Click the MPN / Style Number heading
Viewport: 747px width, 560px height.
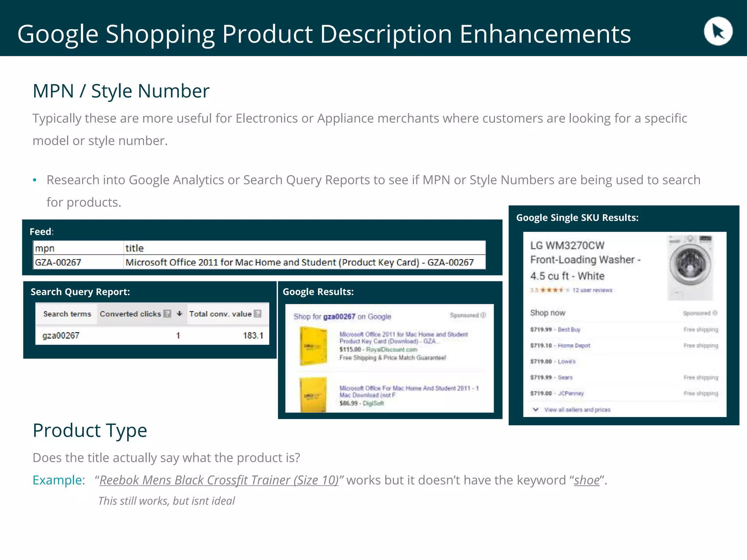click(121, 91)
